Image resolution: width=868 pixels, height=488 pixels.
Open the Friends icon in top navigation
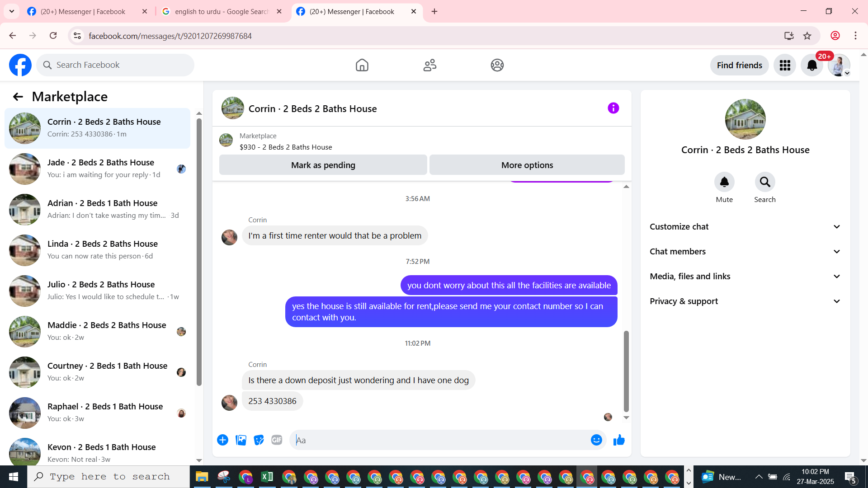(429, 65)
